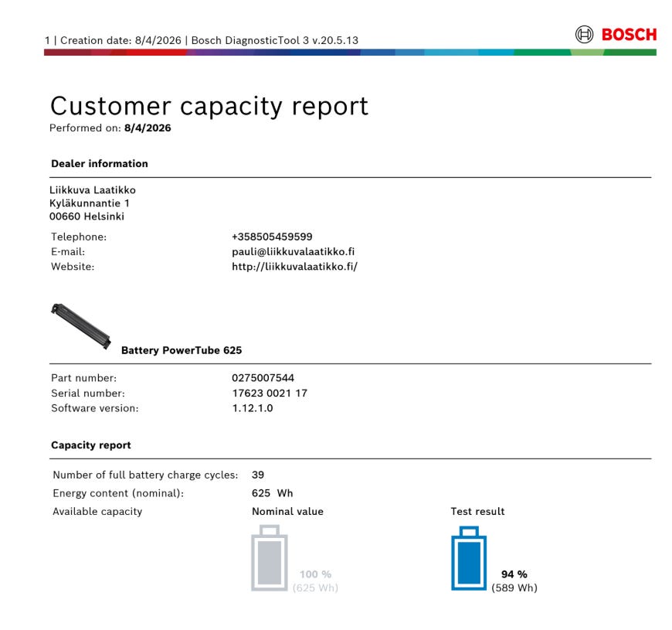Click the nominal energy value 625 Wh
672x630 pixels.
pos(273,493)
